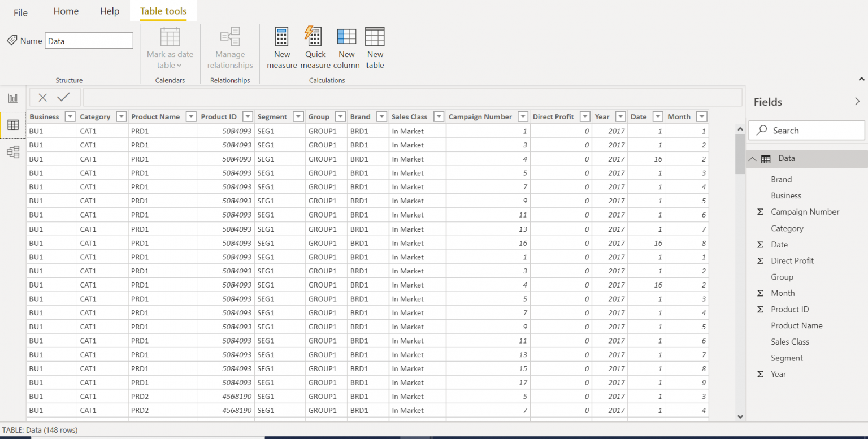Open Manage relationships
This screenshot has height=439, width=868.
[x=229, y=48]
